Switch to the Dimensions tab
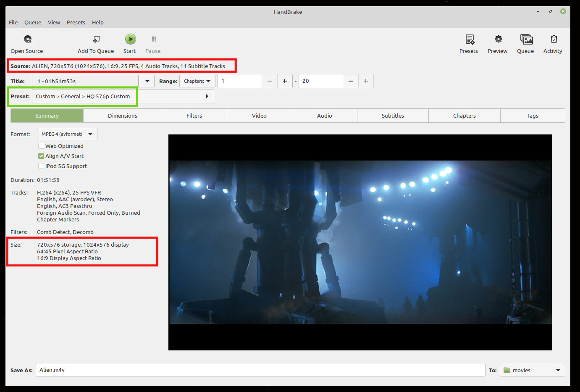Screen dimensions: 580x392 pos(122,116)
